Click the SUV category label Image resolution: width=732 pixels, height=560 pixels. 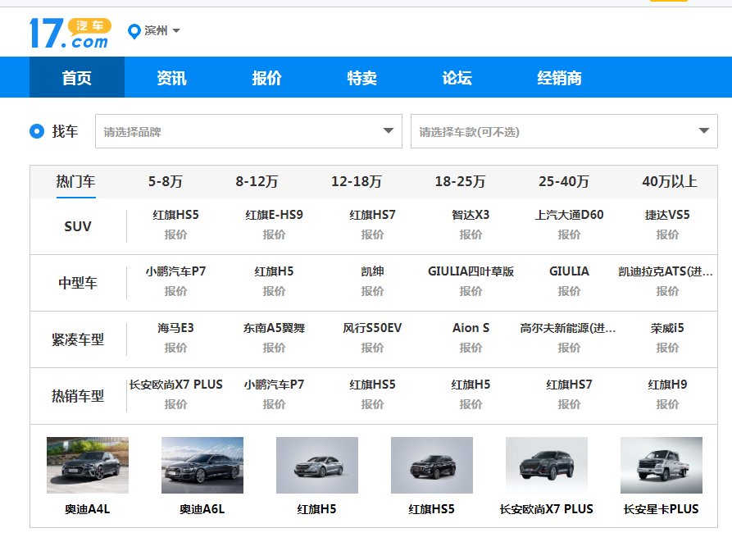[x=78, y=226]
